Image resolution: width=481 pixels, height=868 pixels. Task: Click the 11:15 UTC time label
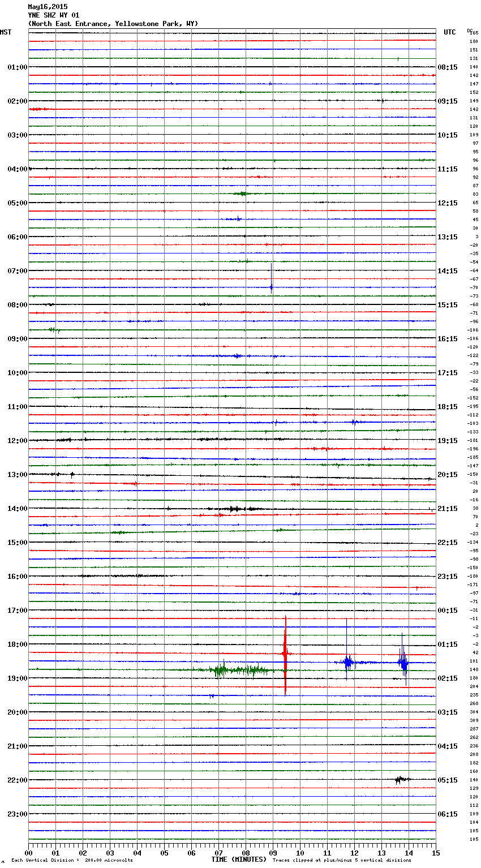coord(448,169)
